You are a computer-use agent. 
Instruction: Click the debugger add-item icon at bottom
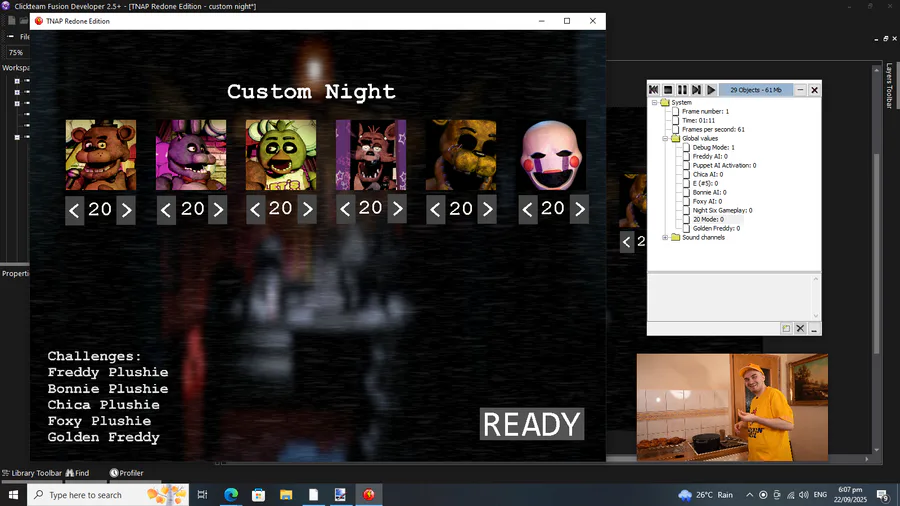click(x=786, y=329)
